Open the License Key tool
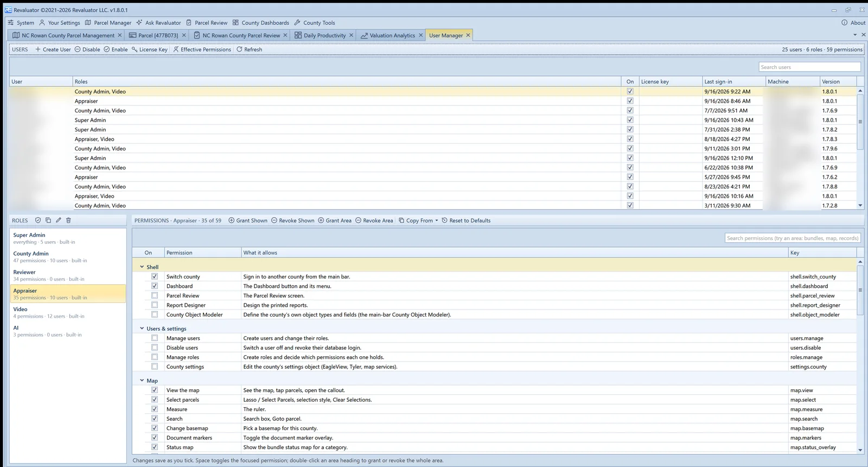Image resolution: width=868 pixels, height=467 pixels. [149, 49]
